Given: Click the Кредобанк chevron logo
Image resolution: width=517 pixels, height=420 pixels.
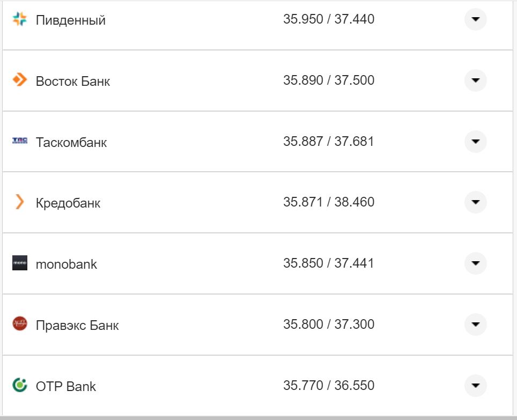Looking at the screenshot, I should click(19, 202).
